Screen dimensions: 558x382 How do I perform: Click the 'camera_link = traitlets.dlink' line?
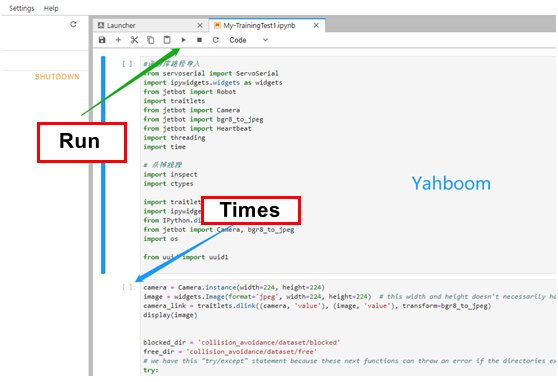pos(317,306)
